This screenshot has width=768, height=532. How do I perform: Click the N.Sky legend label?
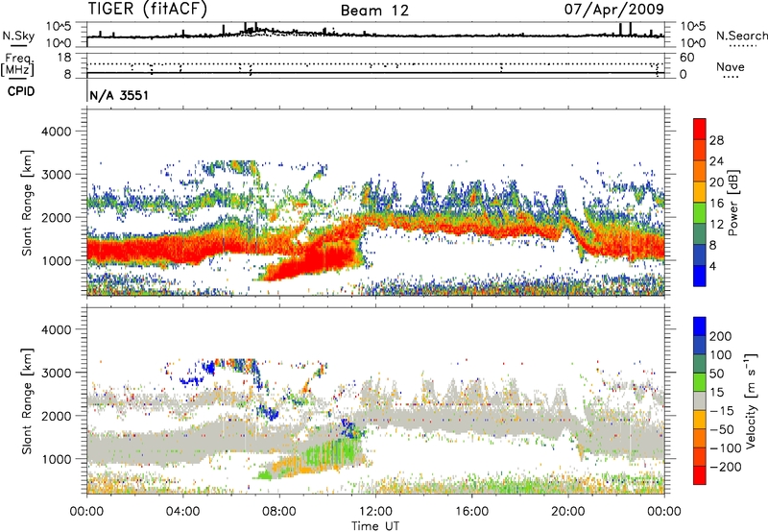(x=18, y=36)
